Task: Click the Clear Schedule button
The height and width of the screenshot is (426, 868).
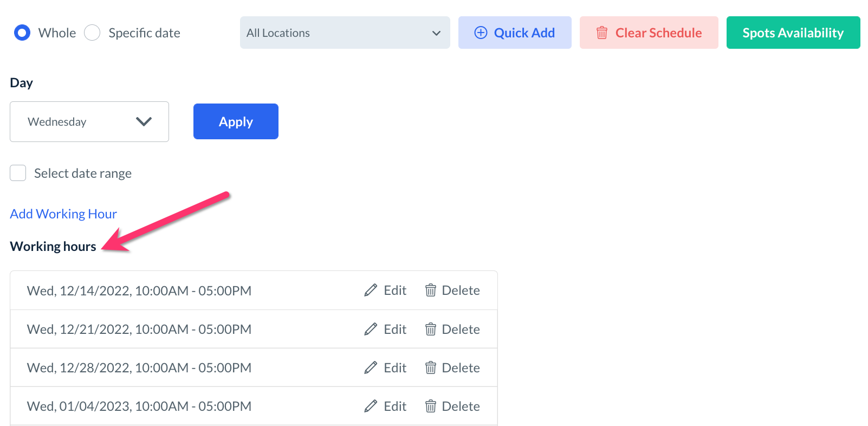Action: pos(649,33)
